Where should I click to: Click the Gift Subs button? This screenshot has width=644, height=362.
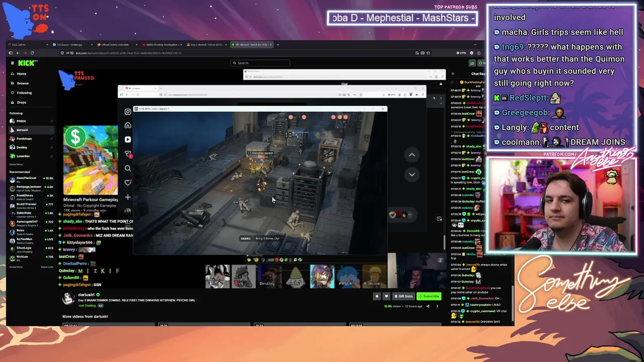(x=404, y=296)
